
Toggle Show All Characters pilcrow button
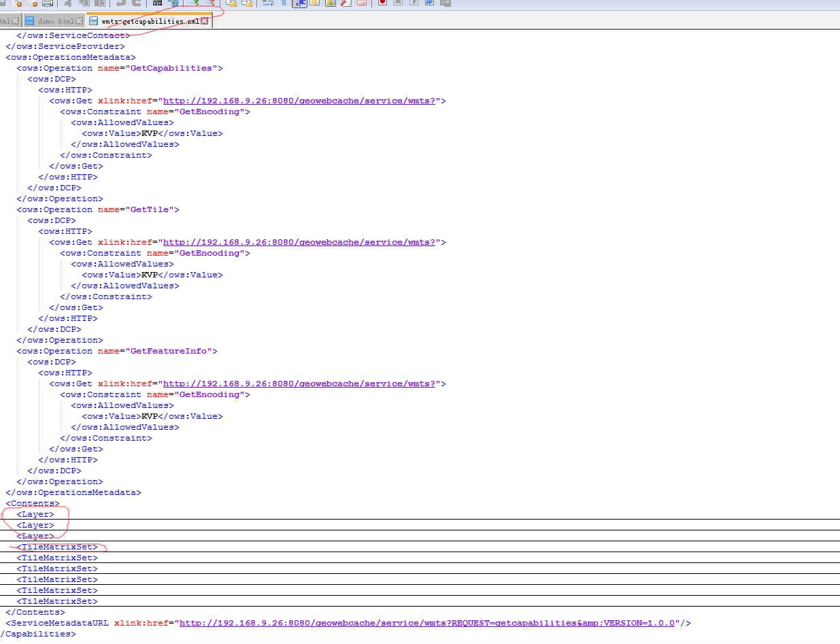284,3
